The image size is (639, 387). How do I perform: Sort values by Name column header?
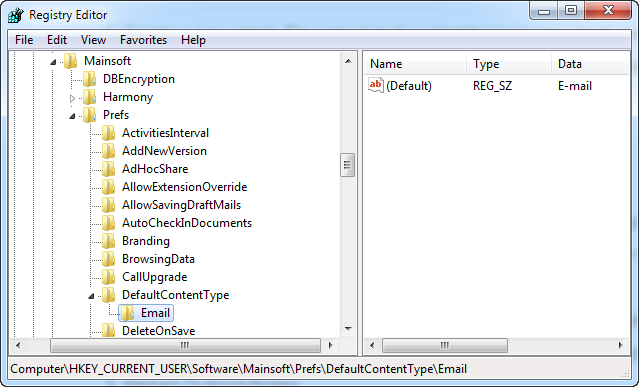click(415, 64)
